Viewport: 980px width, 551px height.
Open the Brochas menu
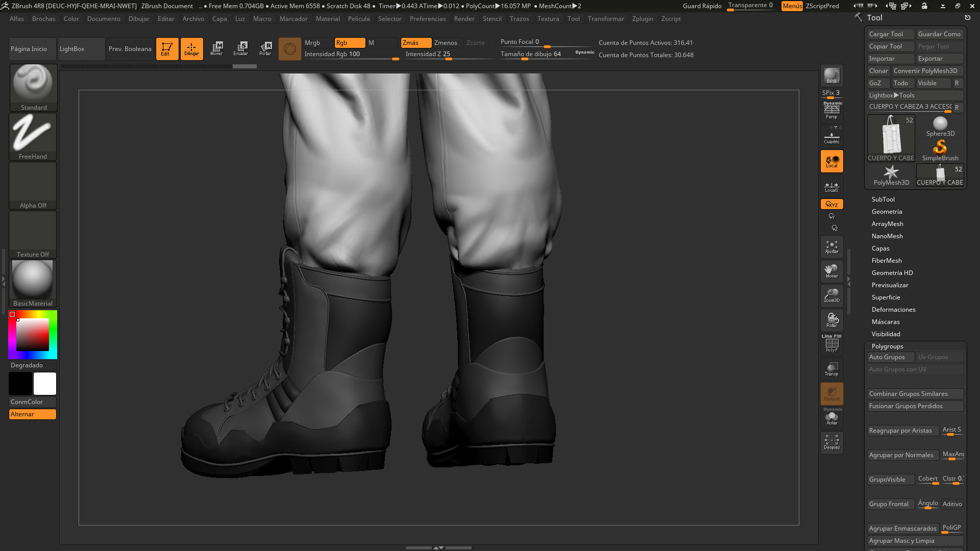[x=44, y=19]
